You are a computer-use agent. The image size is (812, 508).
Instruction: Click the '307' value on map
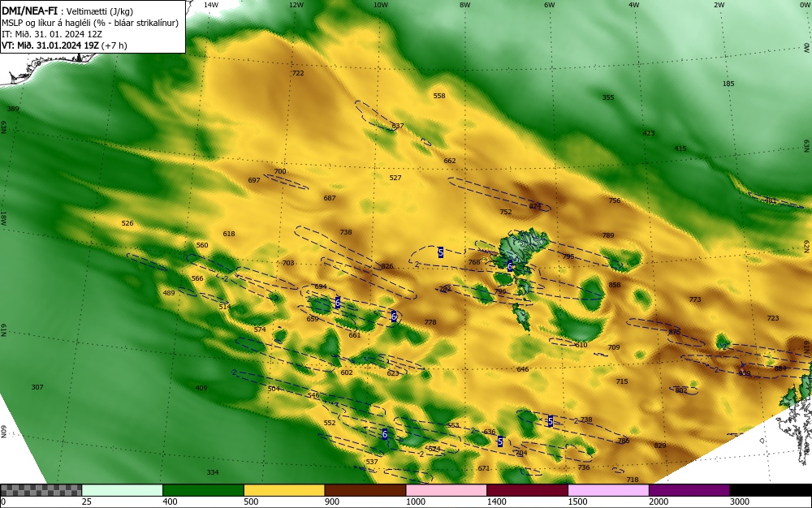[x=37, y=387]
